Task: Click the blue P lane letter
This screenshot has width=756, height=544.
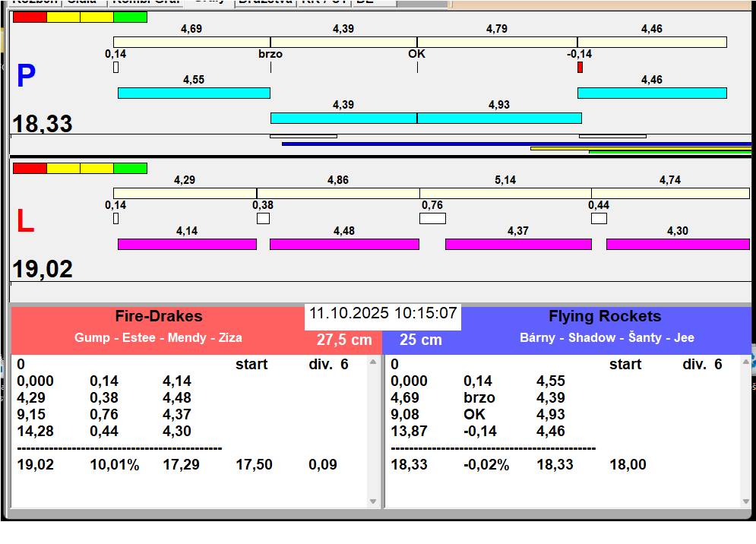Action: click(26, 77)
